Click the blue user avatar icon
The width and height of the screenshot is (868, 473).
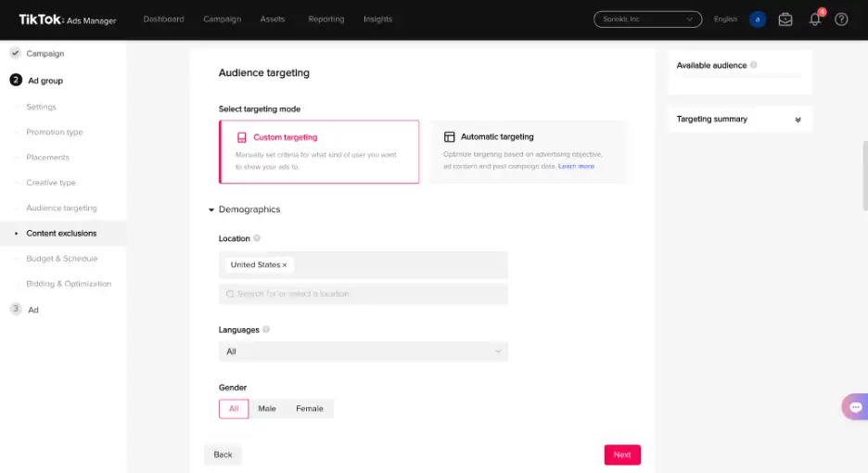(758, 19)
